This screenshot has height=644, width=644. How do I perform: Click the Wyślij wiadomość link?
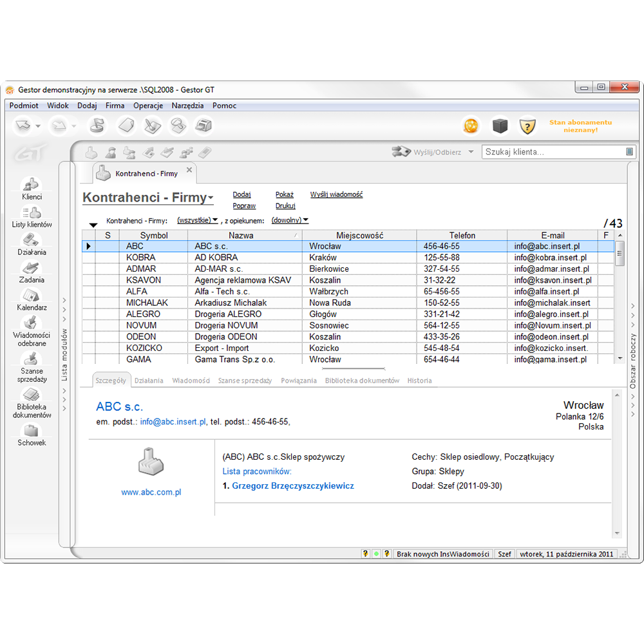(x=336, y=194)
